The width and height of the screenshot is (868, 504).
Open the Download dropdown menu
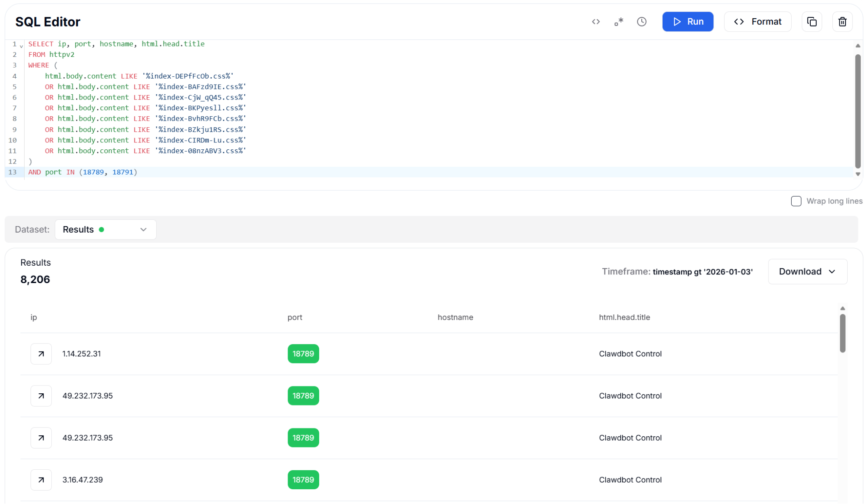[x=807, y=272]
